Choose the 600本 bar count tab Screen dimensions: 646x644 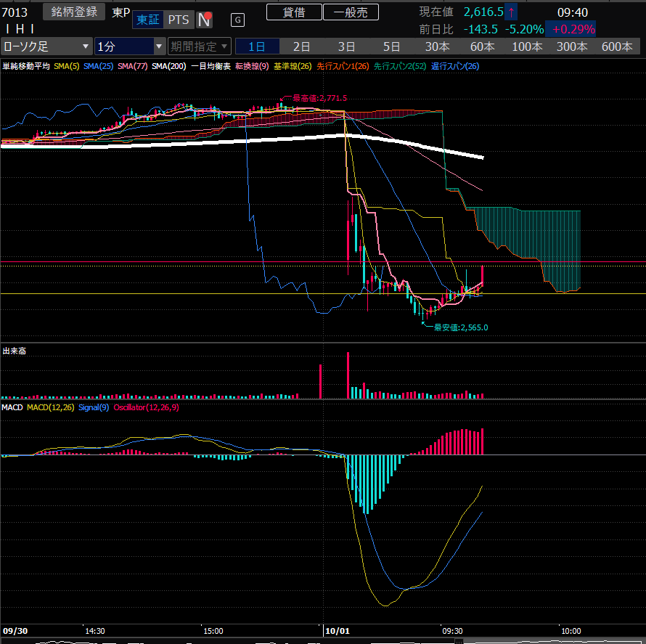click(x=617, y=46)
